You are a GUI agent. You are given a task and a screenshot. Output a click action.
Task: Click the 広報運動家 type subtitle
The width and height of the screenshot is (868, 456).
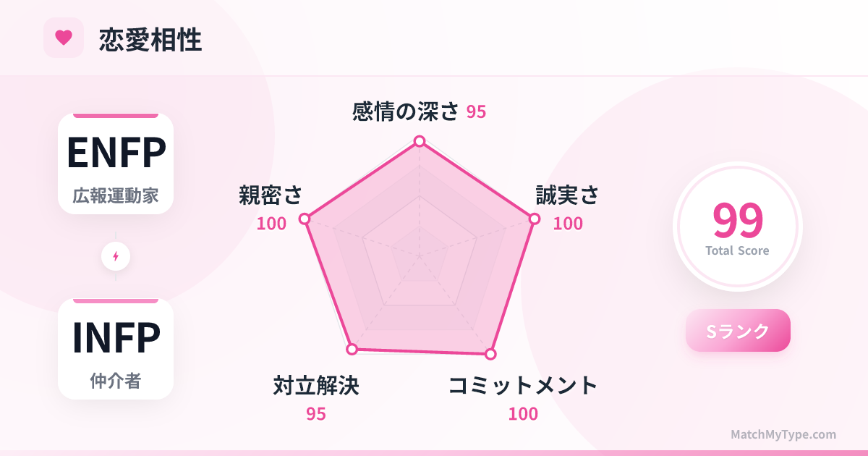coord(116,195)
